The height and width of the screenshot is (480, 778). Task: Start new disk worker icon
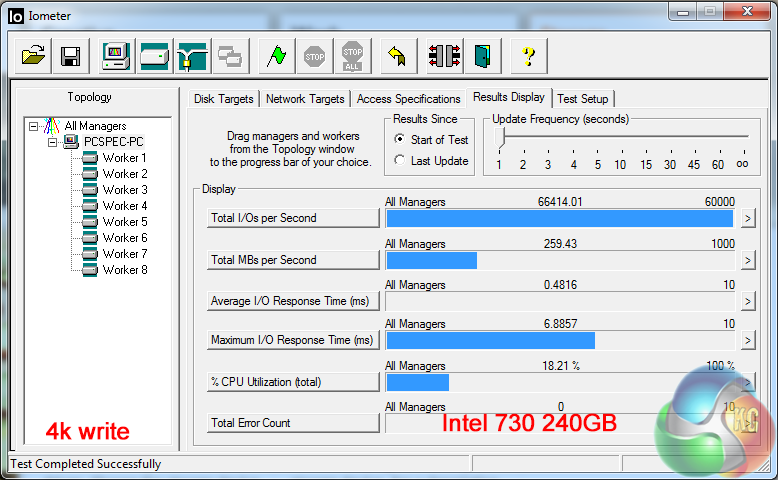pyautogui.click(x=154, y=56)
